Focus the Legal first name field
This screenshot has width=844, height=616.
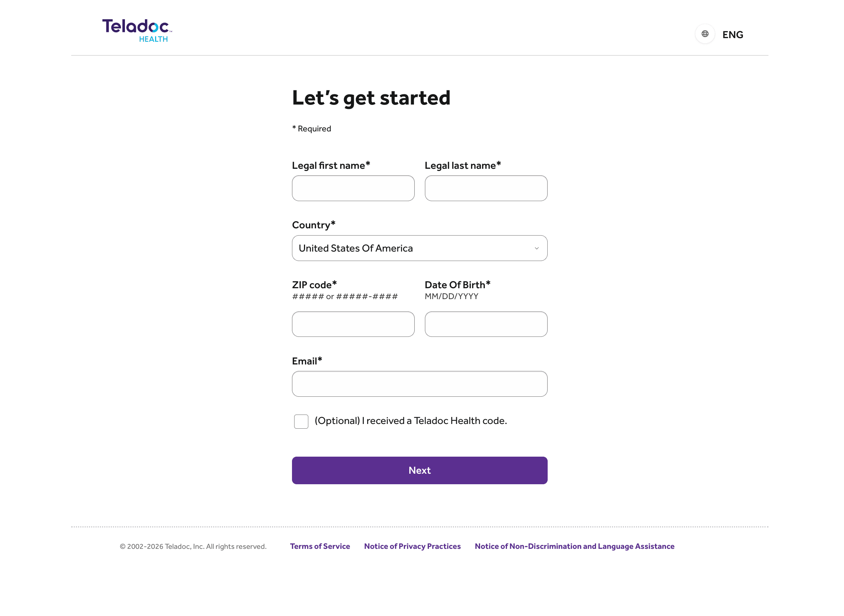coord(353,188)
